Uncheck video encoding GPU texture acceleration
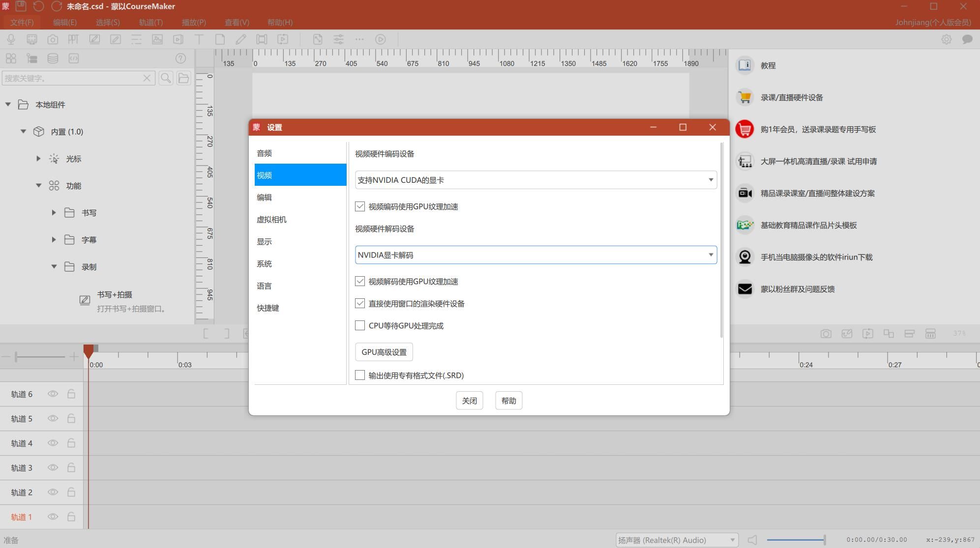980x548 pixels. [360, 206]
